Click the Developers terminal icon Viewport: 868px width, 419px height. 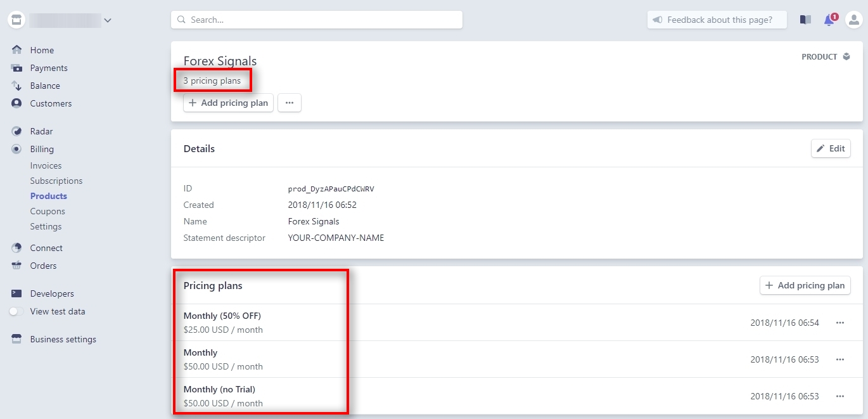(x=17, y=293)
